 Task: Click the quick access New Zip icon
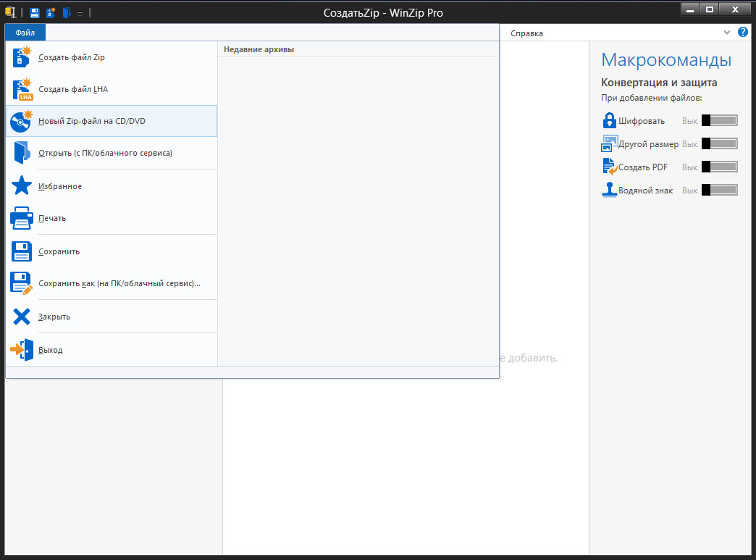(x=51, y=12)
